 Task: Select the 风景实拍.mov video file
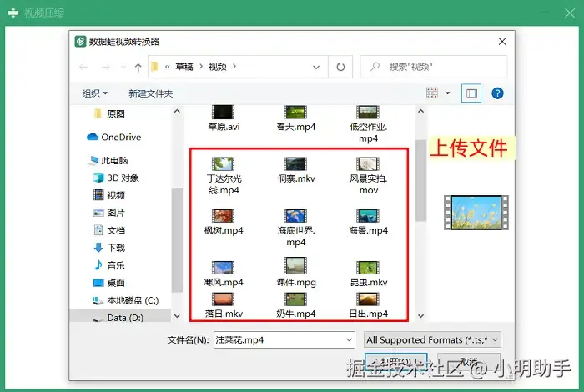click(x=368, y=177)
